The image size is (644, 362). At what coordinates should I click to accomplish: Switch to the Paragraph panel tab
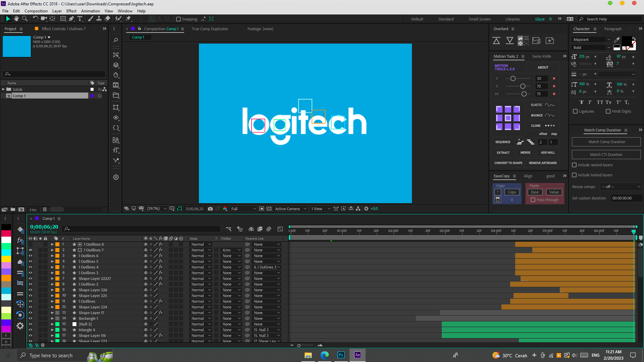613,29
